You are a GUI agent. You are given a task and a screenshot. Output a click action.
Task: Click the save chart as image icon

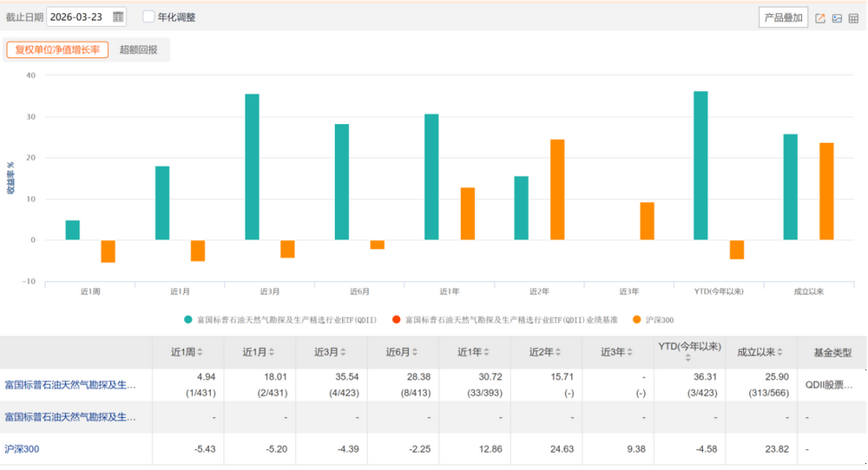click(837, 18)
